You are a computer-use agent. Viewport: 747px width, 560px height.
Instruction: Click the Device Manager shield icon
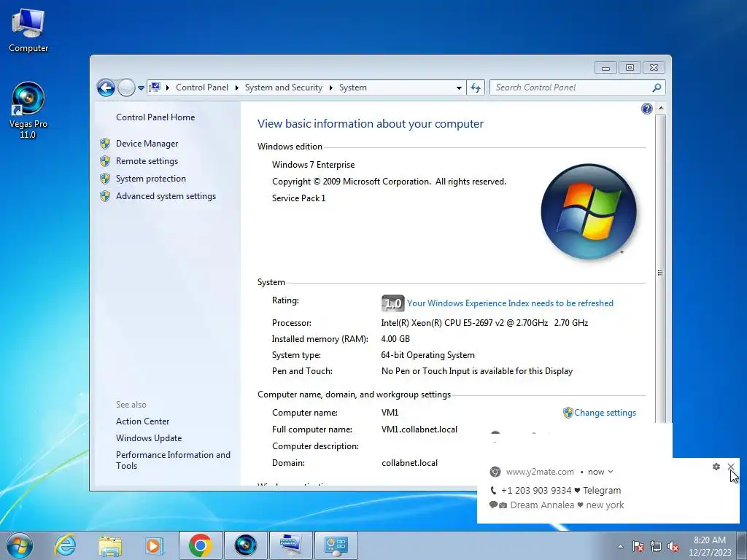tap(105, 144)
